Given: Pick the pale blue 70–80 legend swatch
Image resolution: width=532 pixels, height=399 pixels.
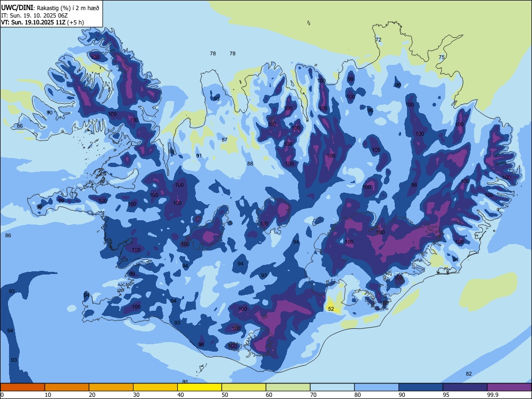Looking at the screenshot, I should pos(332,387).
